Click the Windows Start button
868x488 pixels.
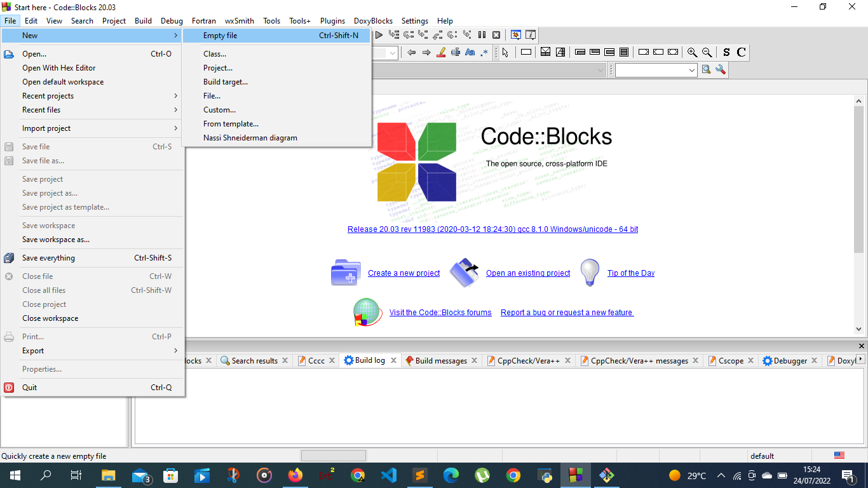coord(15,475)
